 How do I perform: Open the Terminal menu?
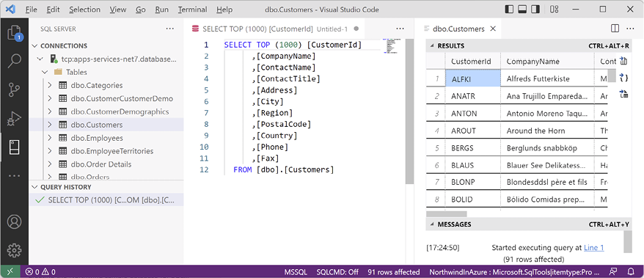[x=193, y=10]
